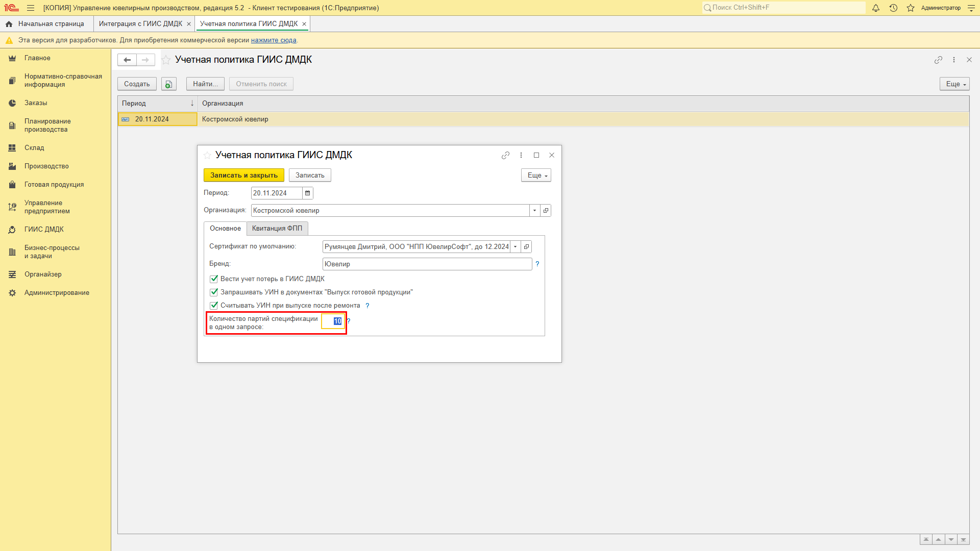Click the Создать button
The image size is (980, 551).
coord(137,84)
